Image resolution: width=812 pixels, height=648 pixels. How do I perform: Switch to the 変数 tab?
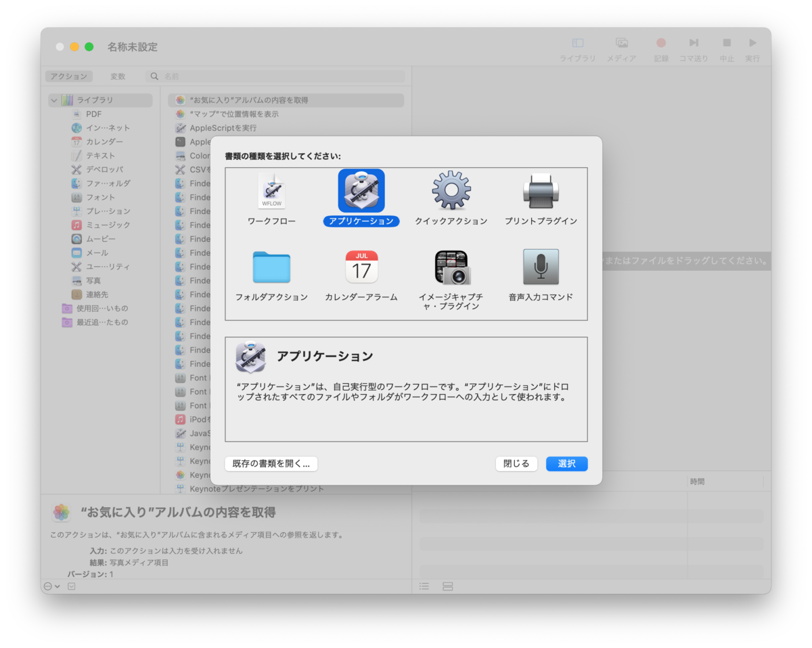click(118, 77)
